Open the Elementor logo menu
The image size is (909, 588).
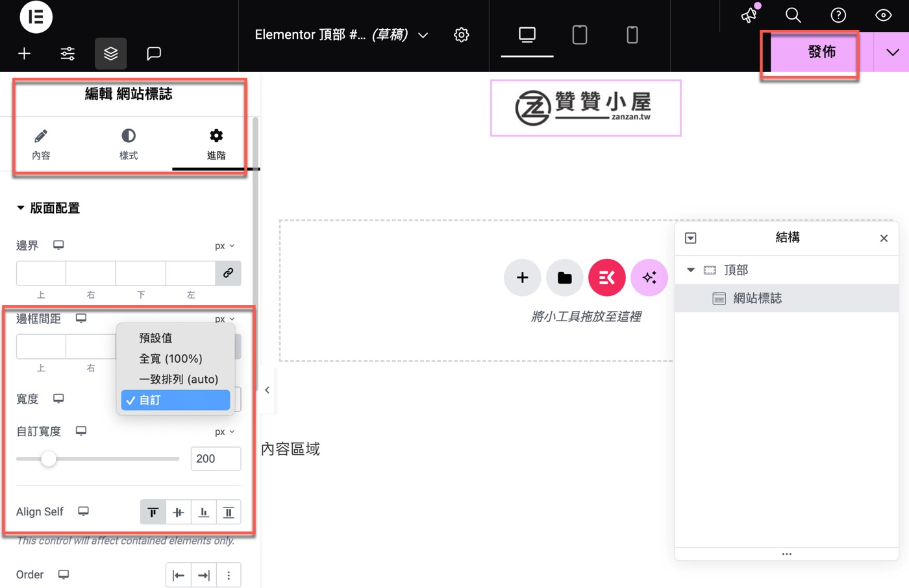tap(36, 17)
